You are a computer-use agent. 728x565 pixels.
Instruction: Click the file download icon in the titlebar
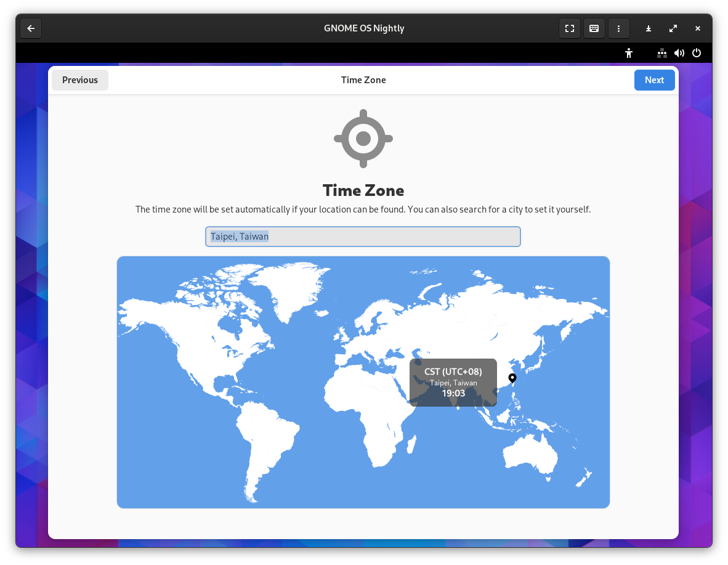(649, 28)
